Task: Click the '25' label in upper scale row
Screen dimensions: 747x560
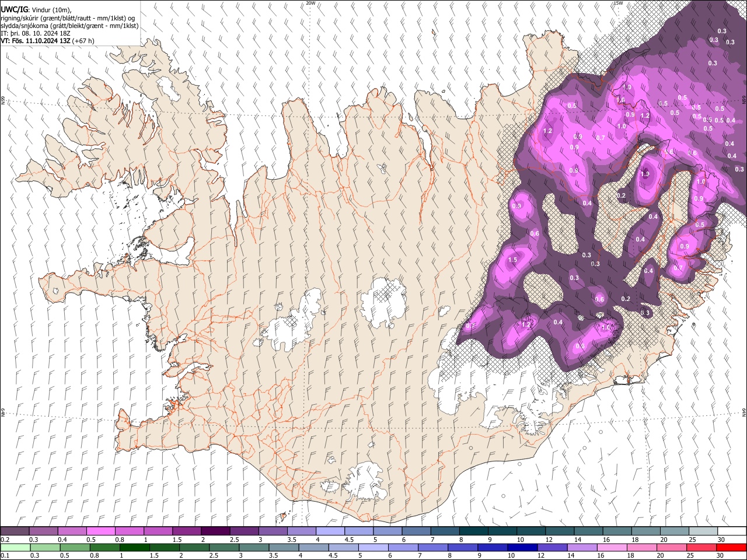Action: (x=692, y=540)
